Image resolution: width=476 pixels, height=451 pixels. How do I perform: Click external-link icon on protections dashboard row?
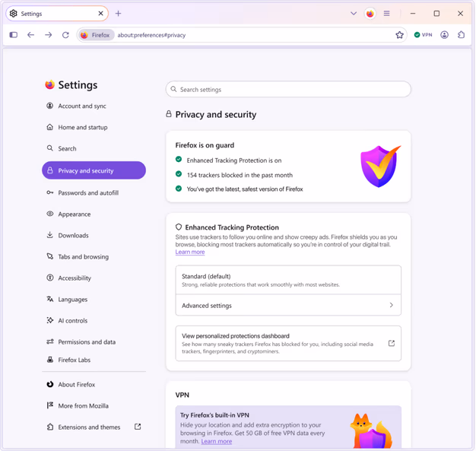(392, 344)
